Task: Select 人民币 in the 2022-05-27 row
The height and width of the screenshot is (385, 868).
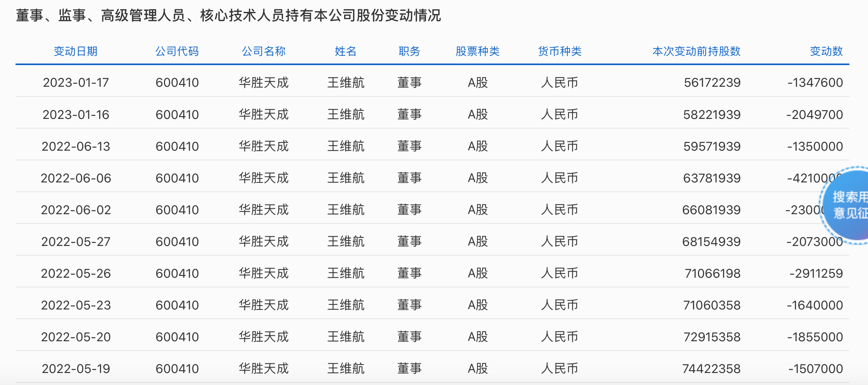Action: pos(560,242)
